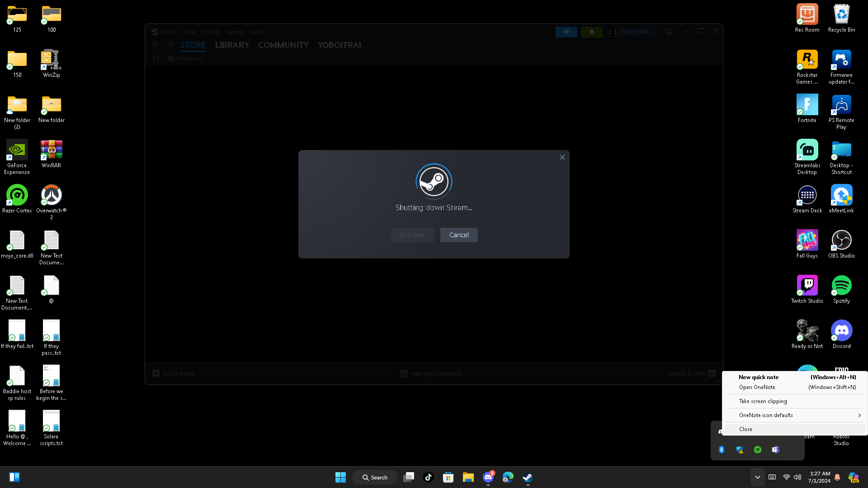Open Microsoft Store on the taskbar
This screenshot has width=868, height=488.
click(448, 477)
